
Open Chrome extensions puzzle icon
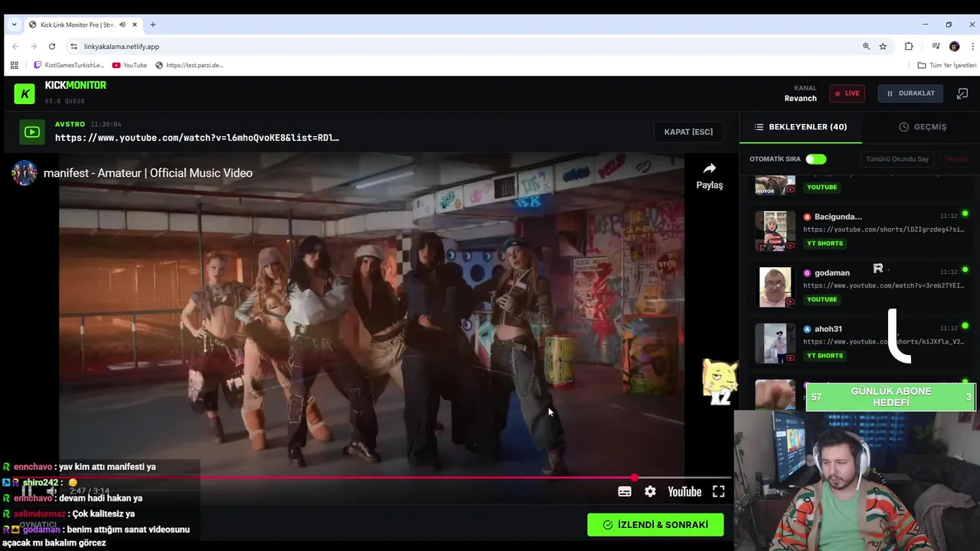coord(909,46)
